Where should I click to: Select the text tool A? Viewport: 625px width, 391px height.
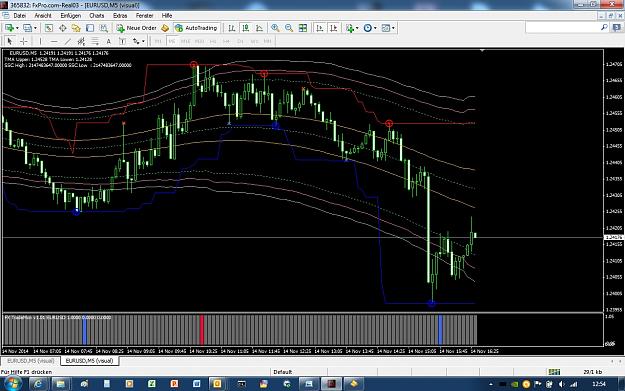point(108,41)
